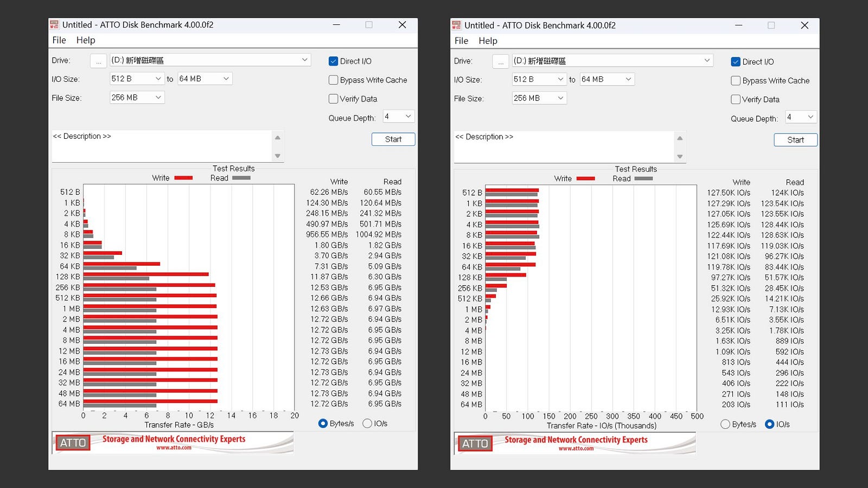
Task: Close the left ATTO Disk Benchmark window
Action: [402, 24]
